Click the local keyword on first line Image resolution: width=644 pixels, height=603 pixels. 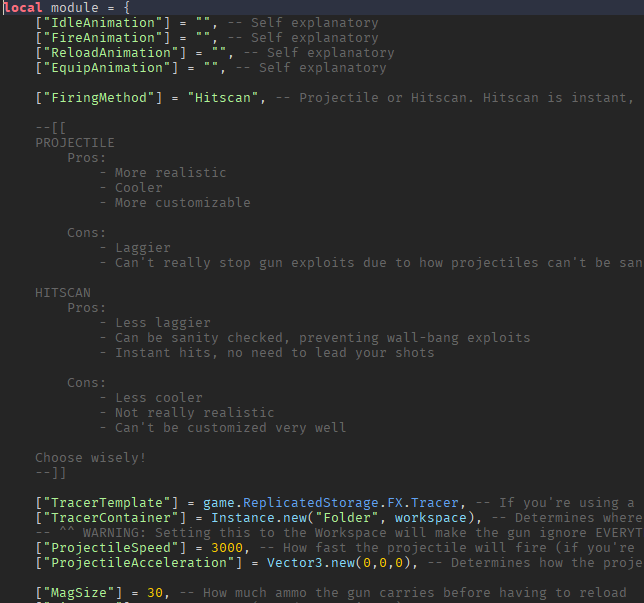(23, 8)
